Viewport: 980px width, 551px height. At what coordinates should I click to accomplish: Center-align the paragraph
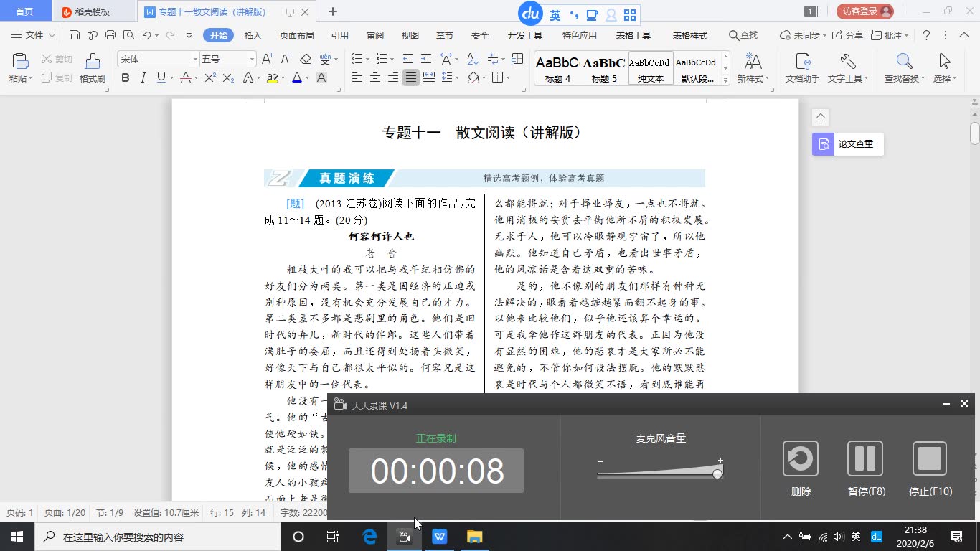[x=374, y=77]
